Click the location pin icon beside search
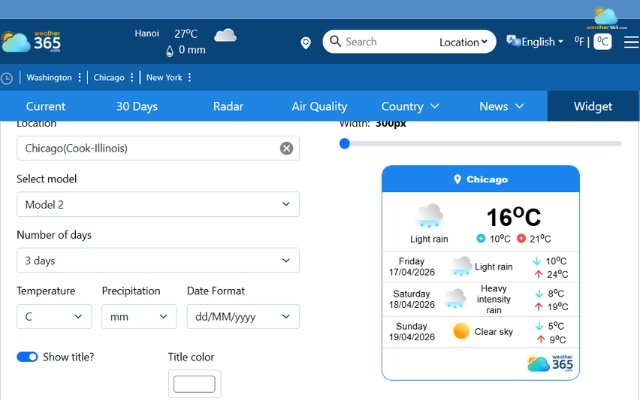The image size is (640, 400). click(305, 42)
